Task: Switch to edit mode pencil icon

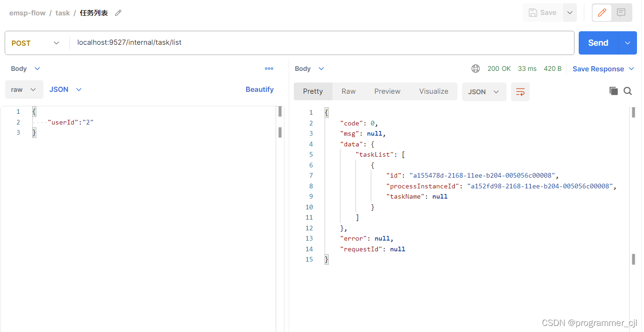Action: pos(602,13)
